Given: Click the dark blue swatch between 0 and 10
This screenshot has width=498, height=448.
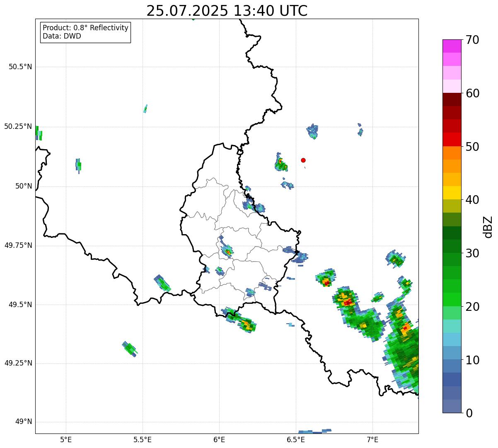Looking at the screenshot, I should 452,380.
